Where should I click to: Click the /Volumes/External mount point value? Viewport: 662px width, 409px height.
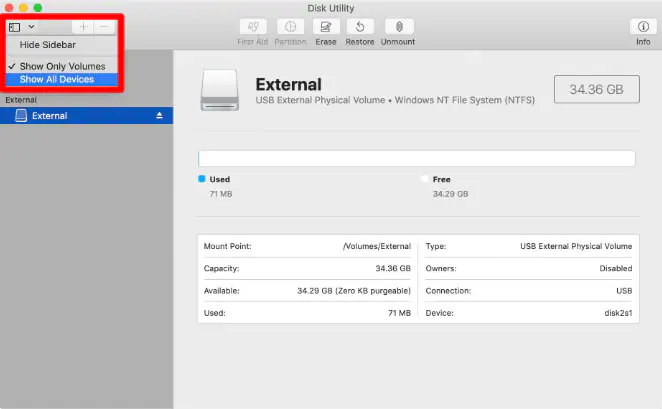tap(377, 246)
